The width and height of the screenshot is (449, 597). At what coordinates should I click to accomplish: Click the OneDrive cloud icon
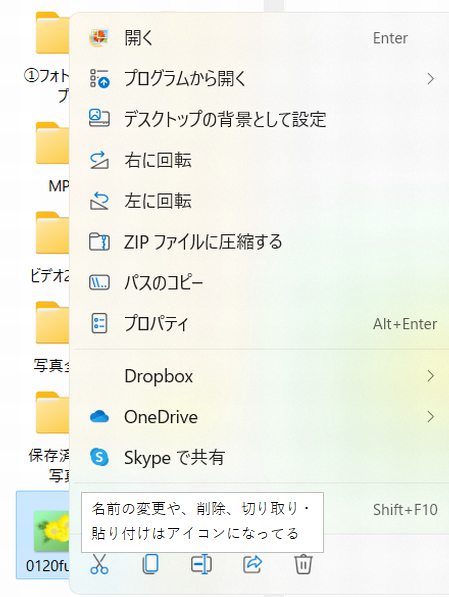99,417
